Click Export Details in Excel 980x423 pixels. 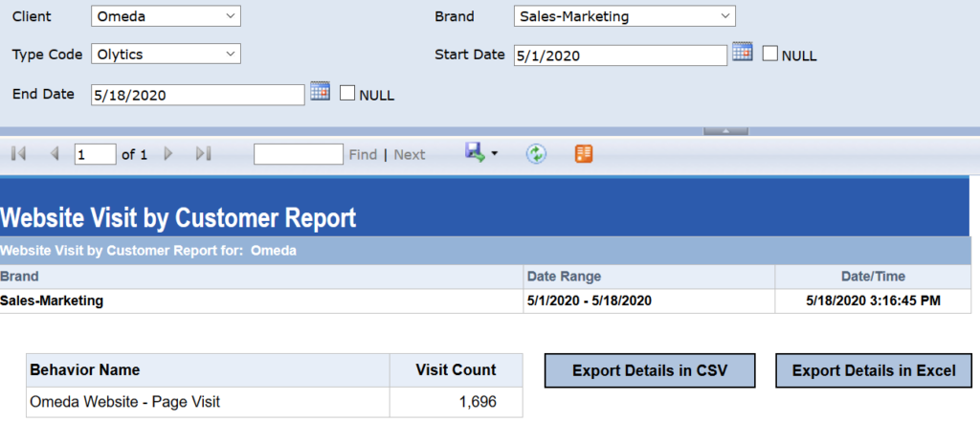(x=873, y=370)
